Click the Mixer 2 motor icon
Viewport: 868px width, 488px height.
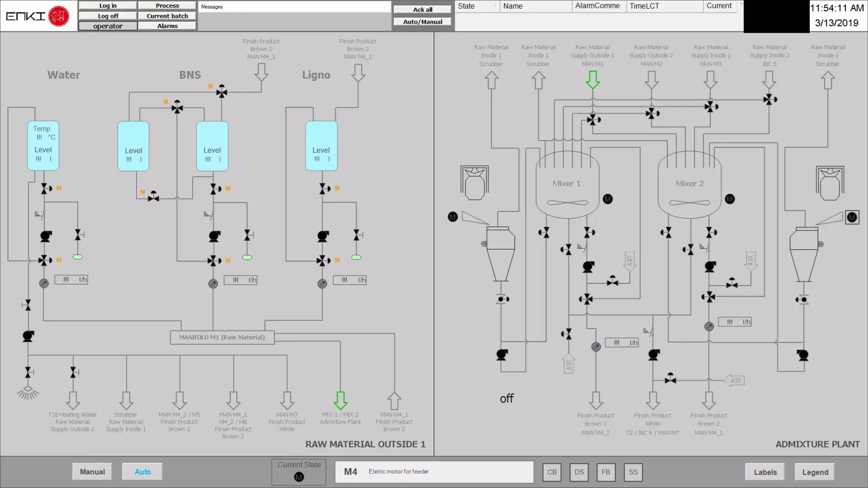point(730,199)
